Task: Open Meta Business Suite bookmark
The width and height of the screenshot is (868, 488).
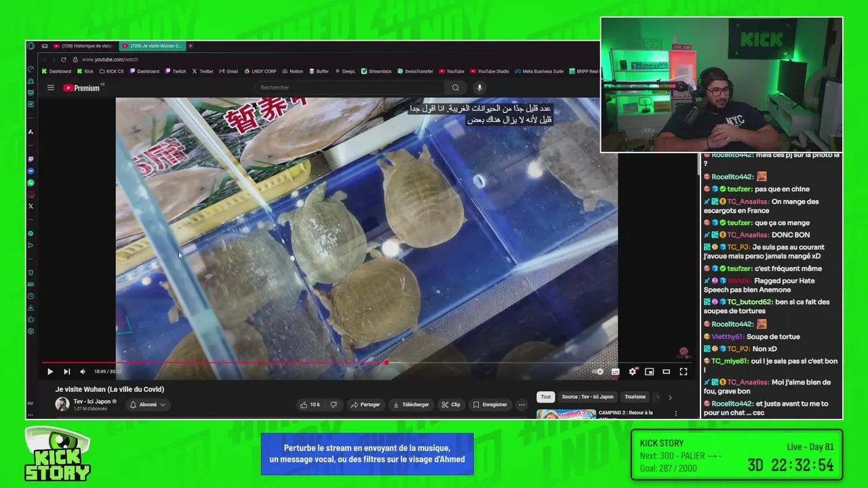Action: pyautogui.click(x=539, y=71)
